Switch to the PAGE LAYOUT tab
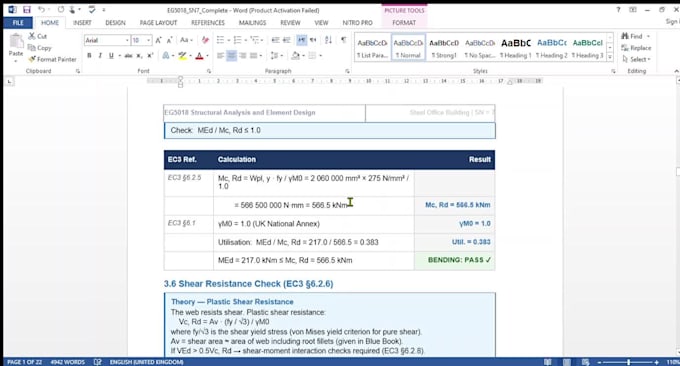This screenshot has height=366, width=680. (x=158, y=23)
